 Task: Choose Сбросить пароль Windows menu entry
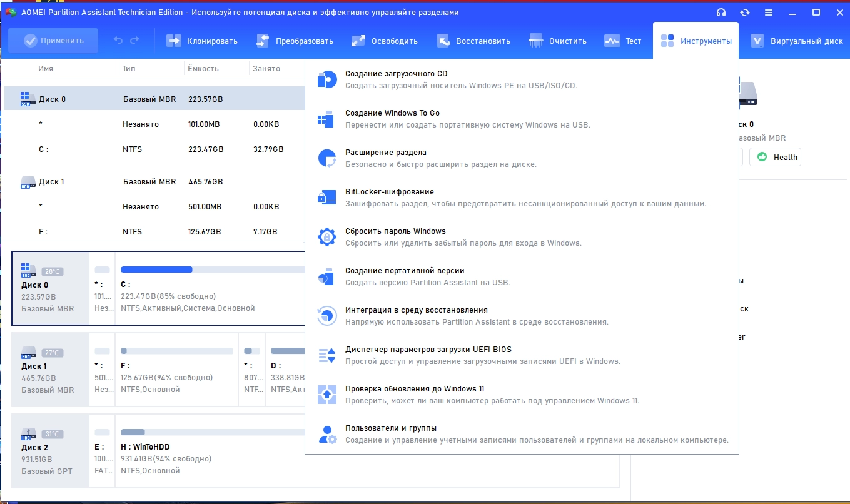(522, 237)
